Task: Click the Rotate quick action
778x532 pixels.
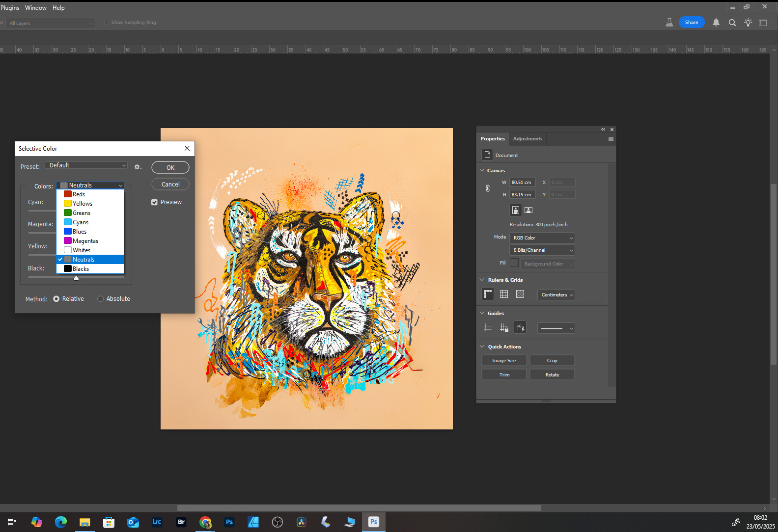Action: (x=552, y=375)
